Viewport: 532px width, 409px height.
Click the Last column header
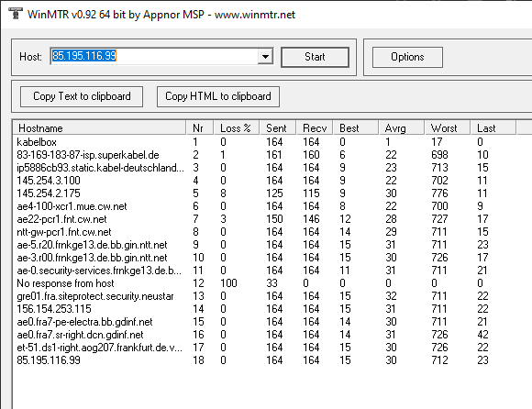493,127
